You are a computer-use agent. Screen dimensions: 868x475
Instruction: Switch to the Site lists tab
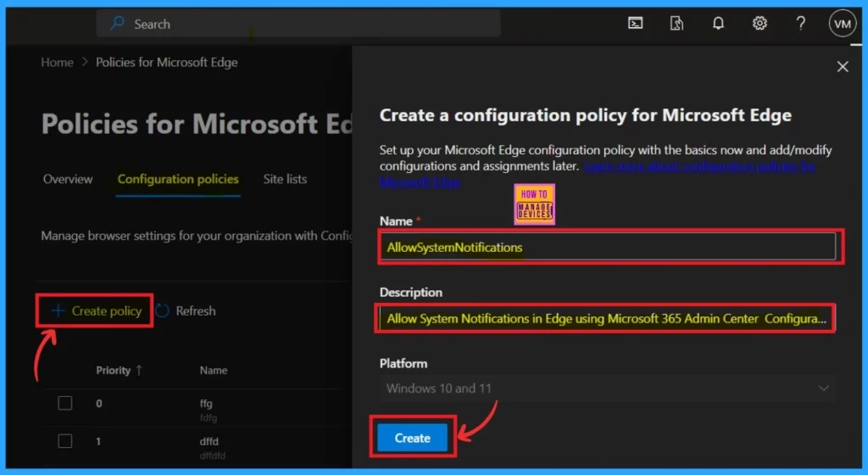(x=285, y=179)
